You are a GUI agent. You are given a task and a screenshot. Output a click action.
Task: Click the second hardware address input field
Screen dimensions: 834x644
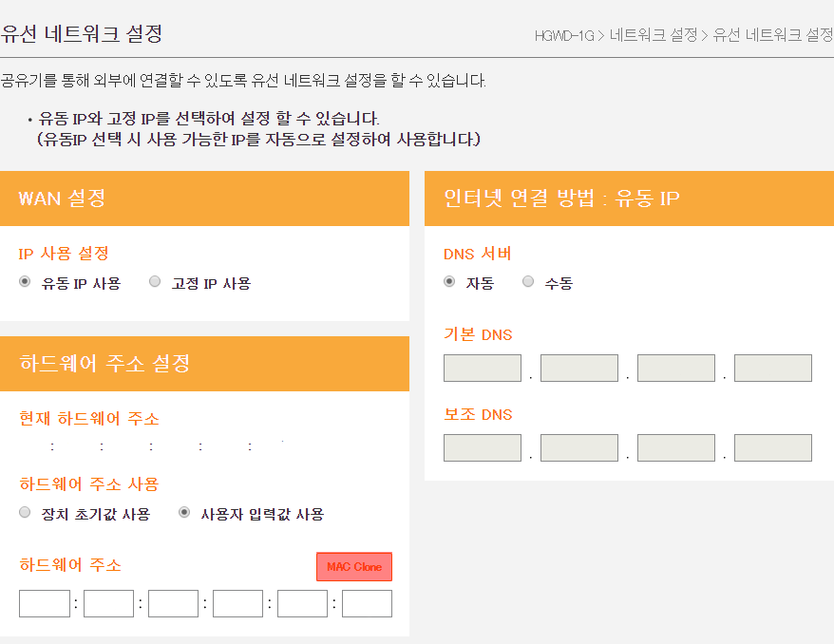[x=108, y=603]
